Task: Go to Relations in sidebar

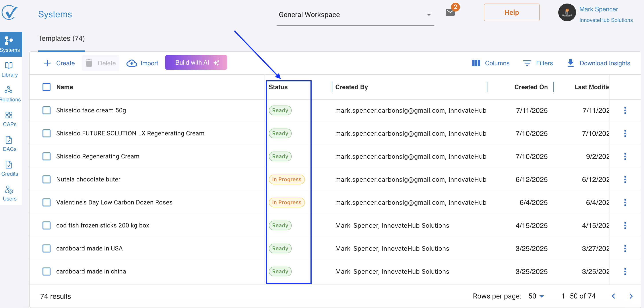Action: pos(10,94)
